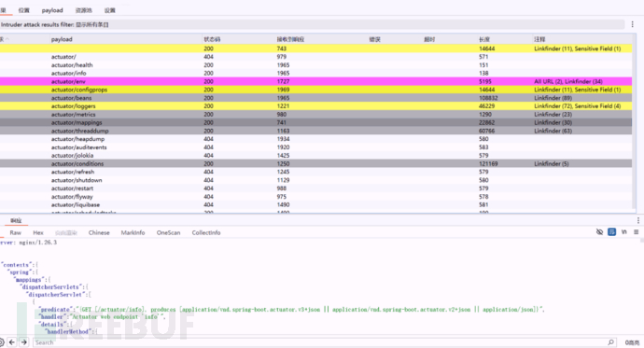Switch to the payload tab
644x348 pixels.
[x=52, y=10]
